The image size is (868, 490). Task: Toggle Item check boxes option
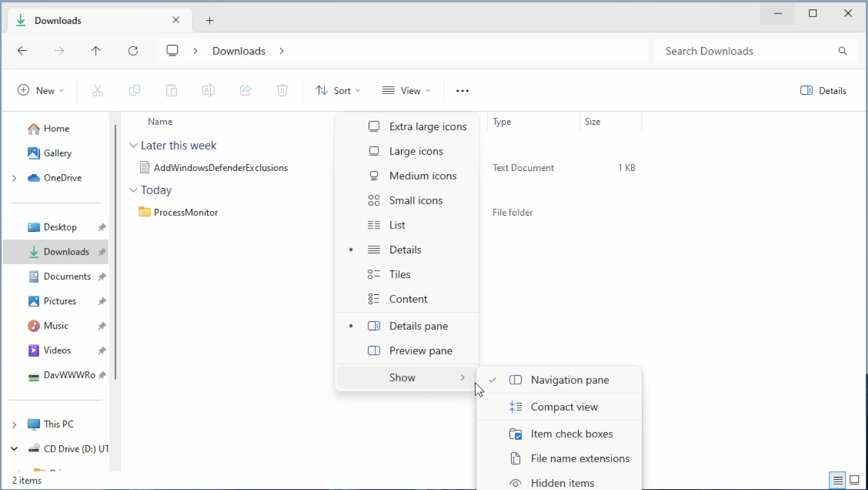[571, 433]
